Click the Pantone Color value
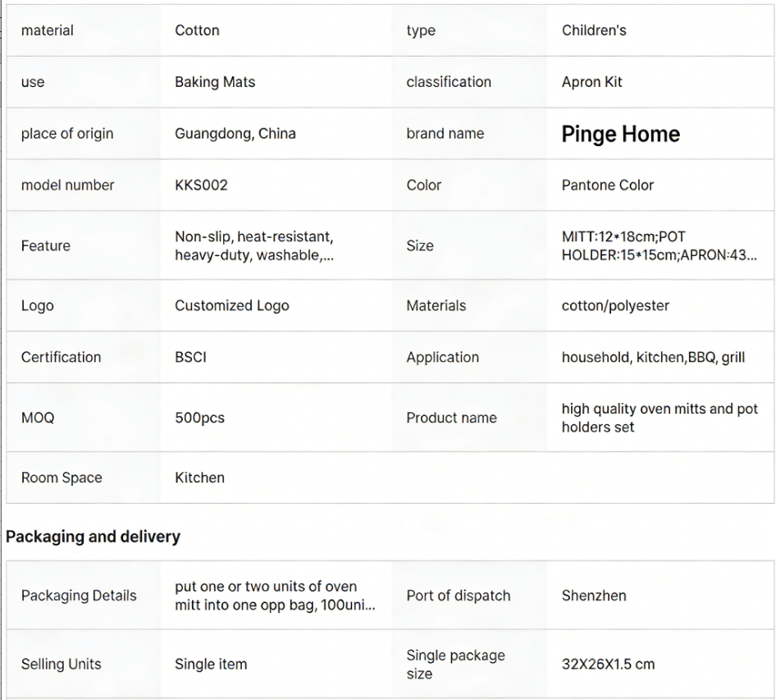Screen dimensions: 776x700 click(x=608, y=185)
